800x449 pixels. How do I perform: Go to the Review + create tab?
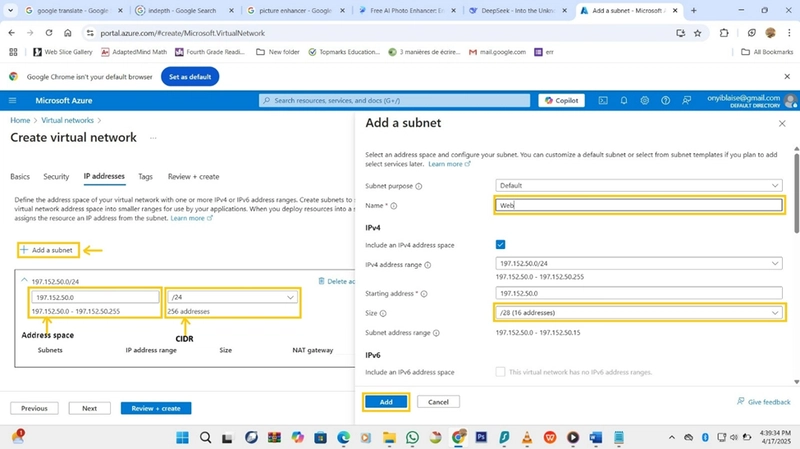193,177
